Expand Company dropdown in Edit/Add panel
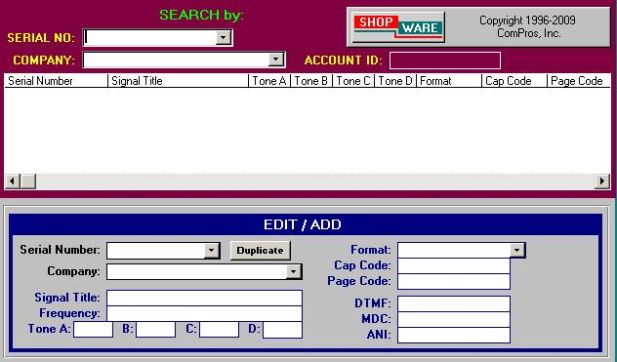This screenshot has height=362, width=617. 293,272
